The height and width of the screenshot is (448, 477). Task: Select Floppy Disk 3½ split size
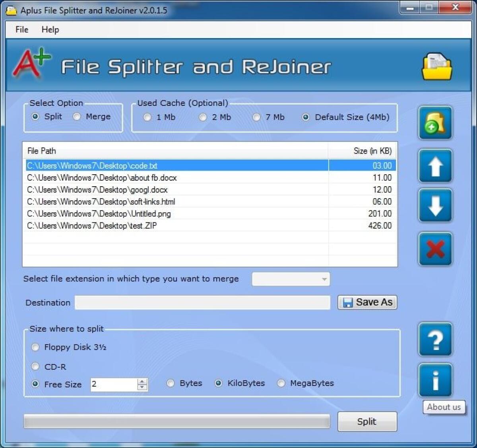point(36,347)
